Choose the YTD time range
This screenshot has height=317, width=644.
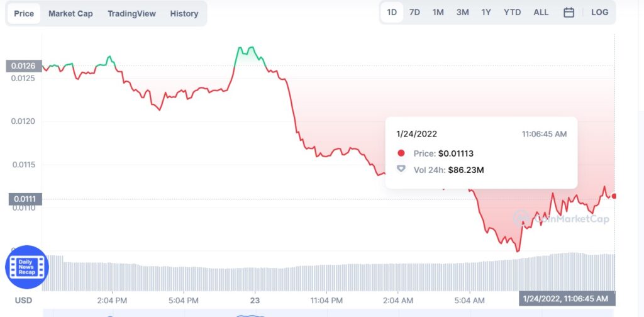[x=512, y=13]
